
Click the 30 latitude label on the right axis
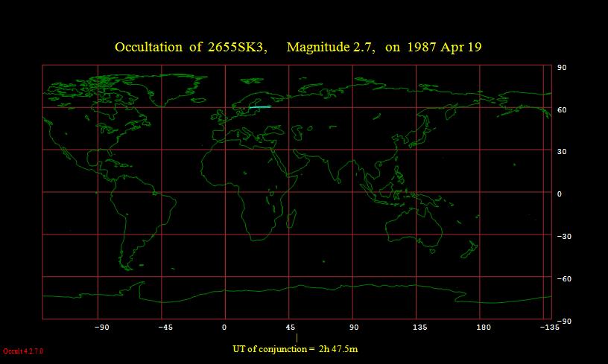(563, 151)
